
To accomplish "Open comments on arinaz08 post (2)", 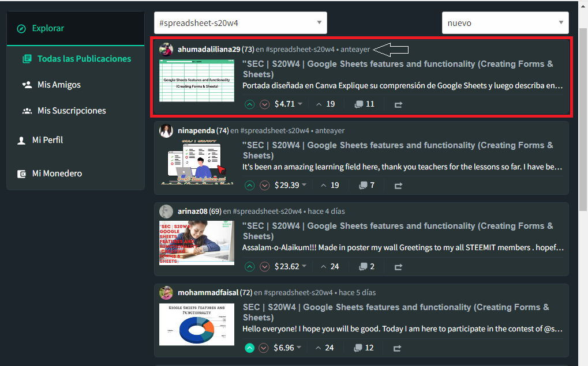I will pyautogui.click(x=367, y=267).
